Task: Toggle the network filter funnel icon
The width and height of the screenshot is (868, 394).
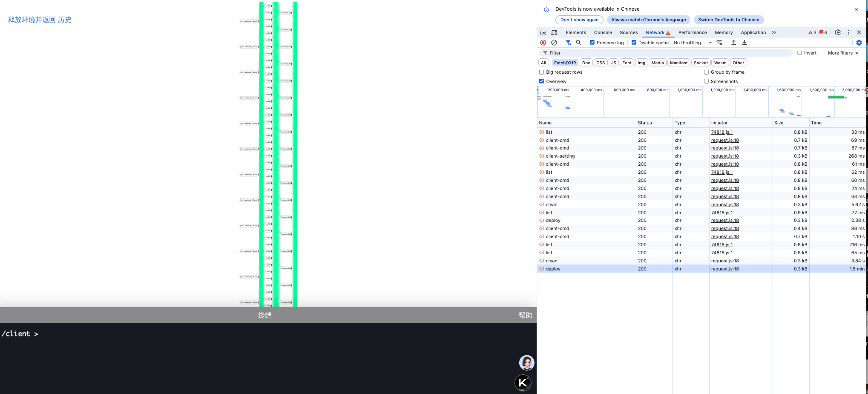Action: pos(568,43)
